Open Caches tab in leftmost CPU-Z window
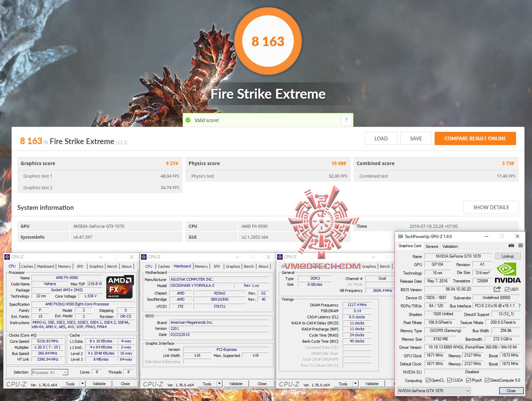This screenshot has height=401, width=532. point(27,266)
